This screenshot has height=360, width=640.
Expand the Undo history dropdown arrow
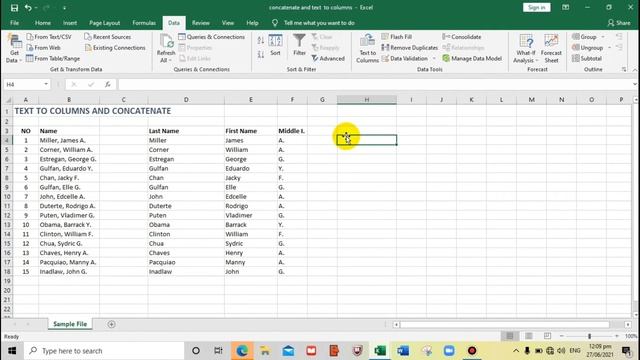coord(36,8)
